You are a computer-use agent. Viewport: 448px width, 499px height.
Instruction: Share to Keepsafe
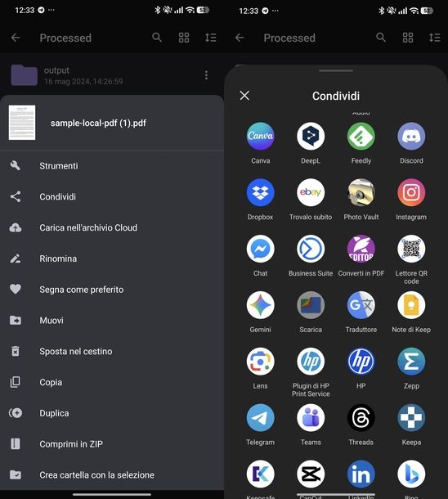tap(261, 474)
